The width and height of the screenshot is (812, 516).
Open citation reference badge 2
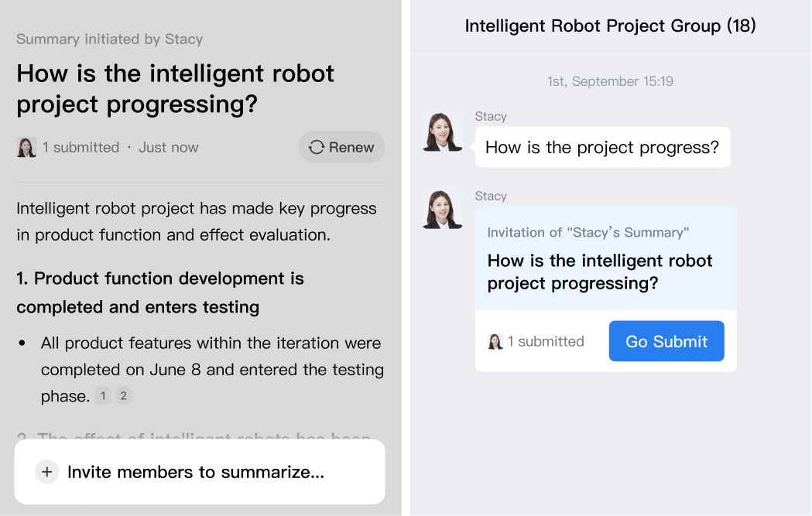click(x=123, y=396)
